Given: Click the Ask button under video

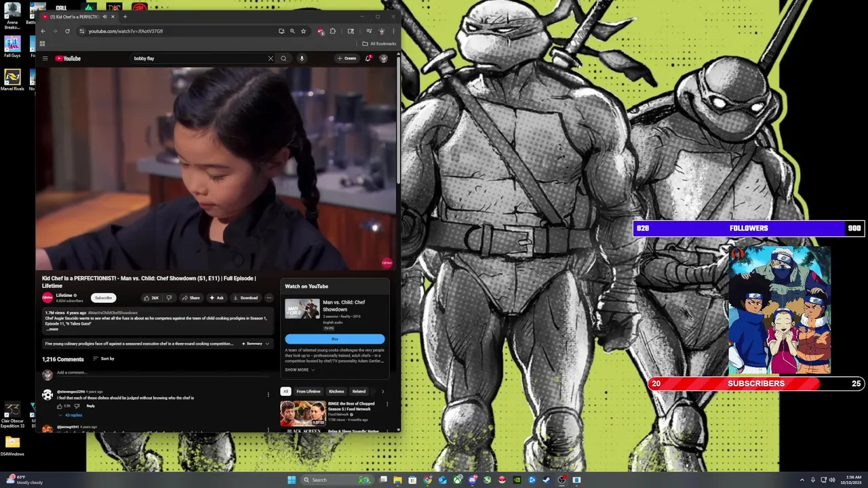Looking at the screenshot, I should pyautogui.click(x=216, y=298).
